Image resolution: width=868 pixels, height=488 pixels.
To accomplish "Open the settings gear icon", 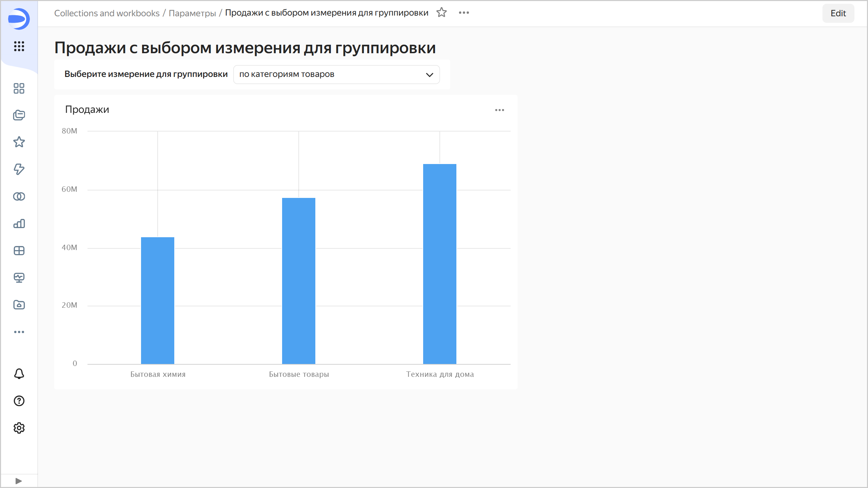I will pos(19,428).
